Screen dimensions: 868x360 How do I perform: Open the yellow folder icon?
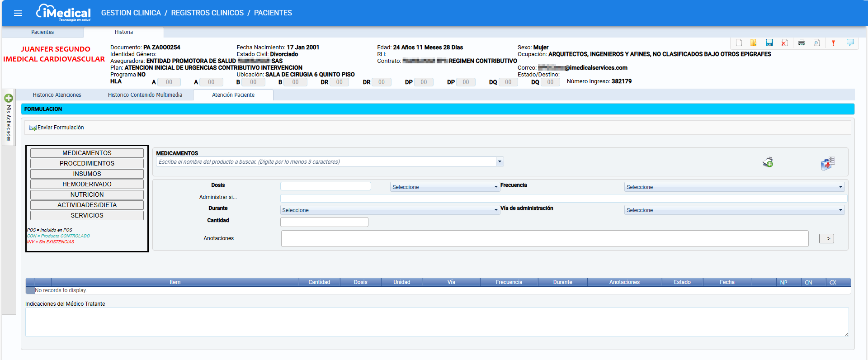click(754, 43)
